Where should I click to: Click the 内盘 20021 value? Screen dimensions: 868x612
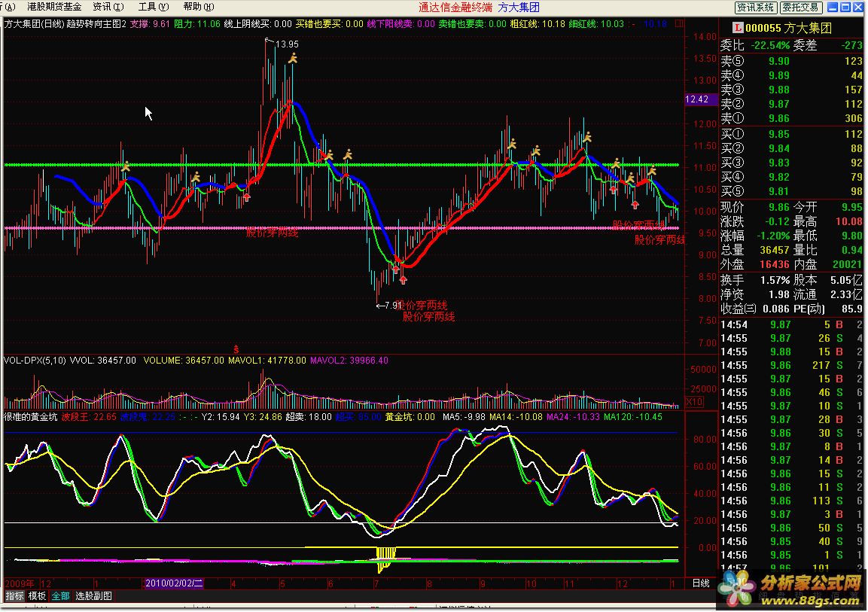click(x=846, y=264)
